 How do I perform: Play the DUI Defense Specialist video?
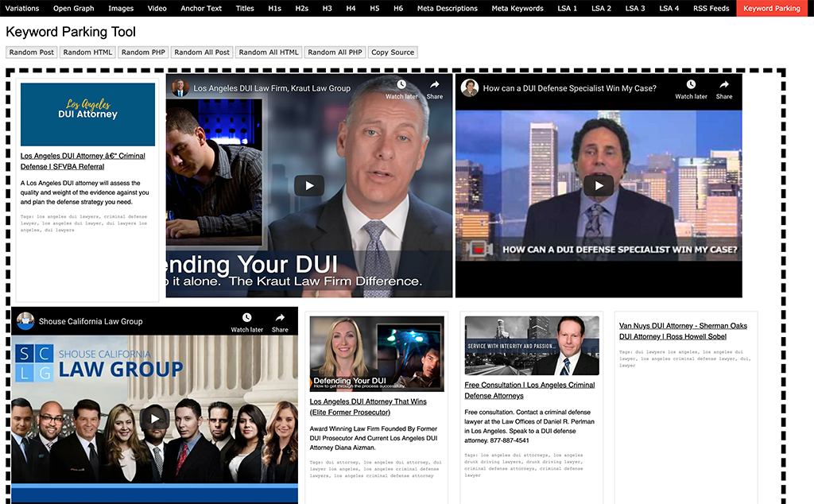[599, 186]
